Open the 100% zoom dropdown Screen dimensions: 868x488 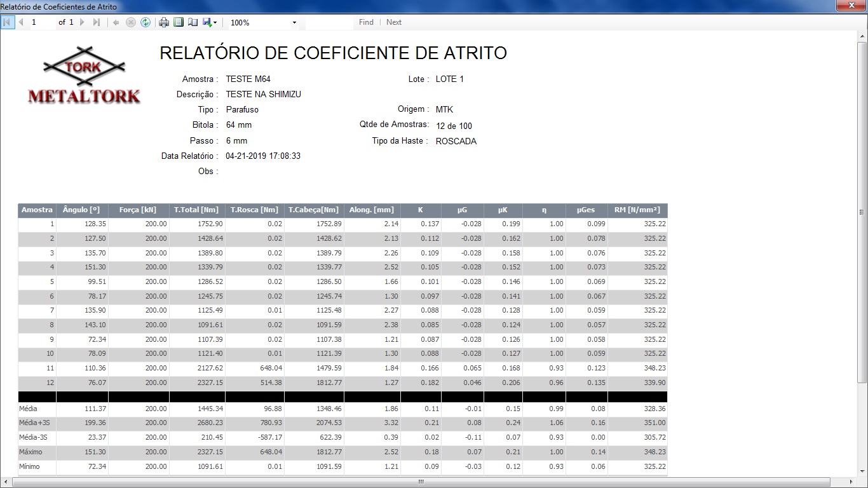294,22
